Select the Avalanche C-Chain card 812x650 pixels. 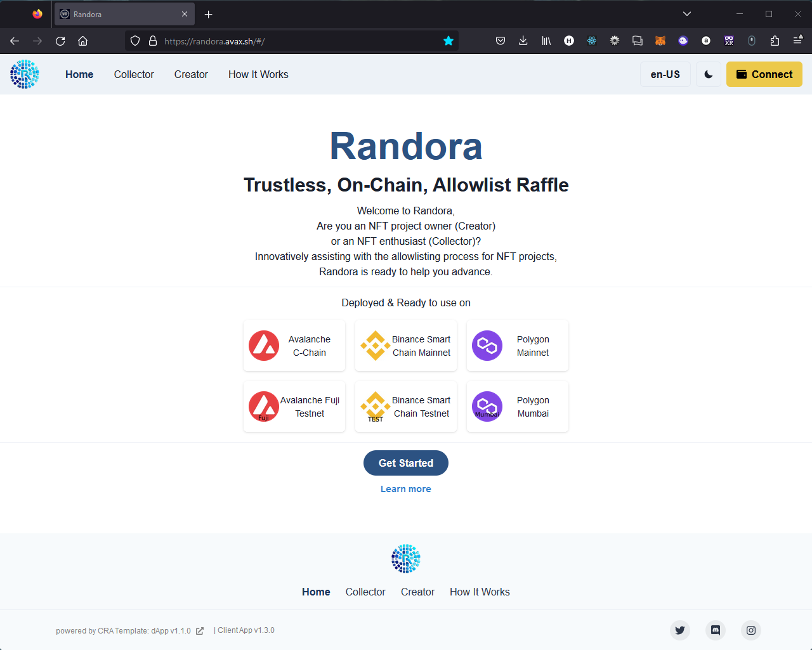(294, 346)
